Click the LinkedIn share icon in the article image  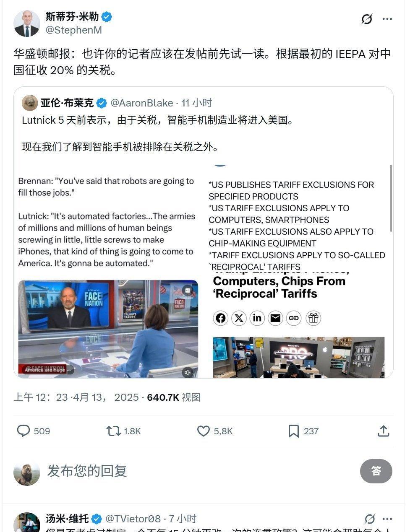257,318
